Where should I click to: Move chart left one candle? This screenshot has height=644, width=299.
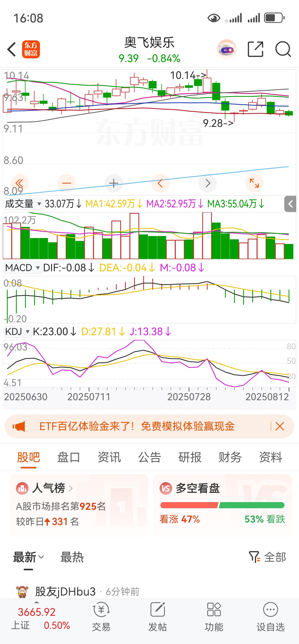click(160, 183)
